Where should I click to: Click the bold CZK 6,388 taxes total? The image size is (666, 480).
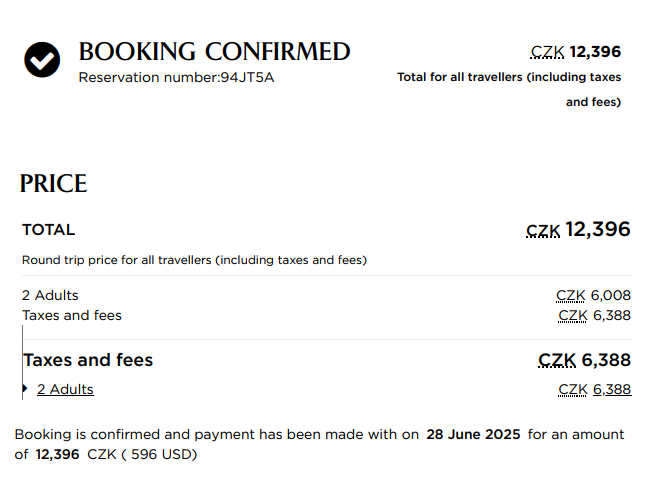[584, 360]
